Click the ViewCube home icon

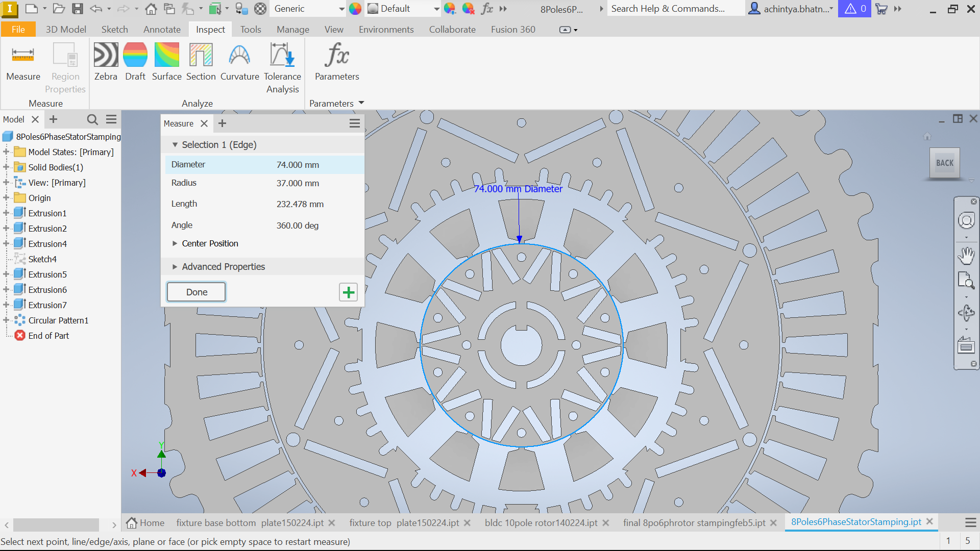tap(927, 136)
